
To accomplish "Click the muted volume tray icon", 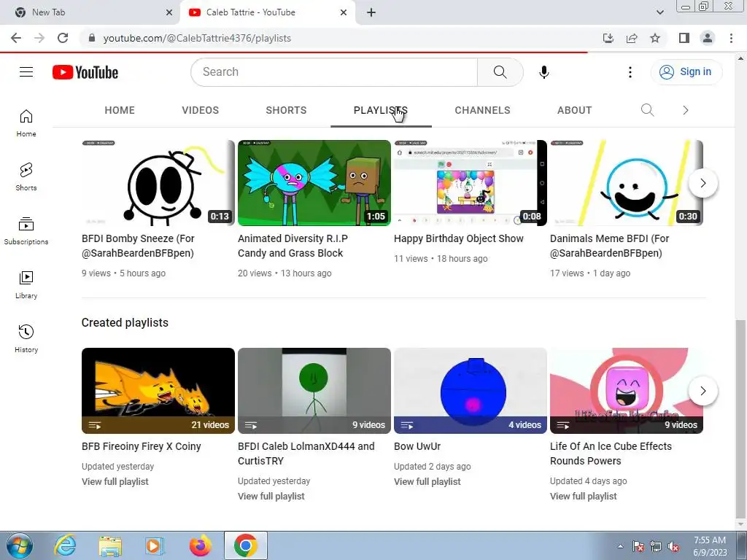I will point(673,546).
